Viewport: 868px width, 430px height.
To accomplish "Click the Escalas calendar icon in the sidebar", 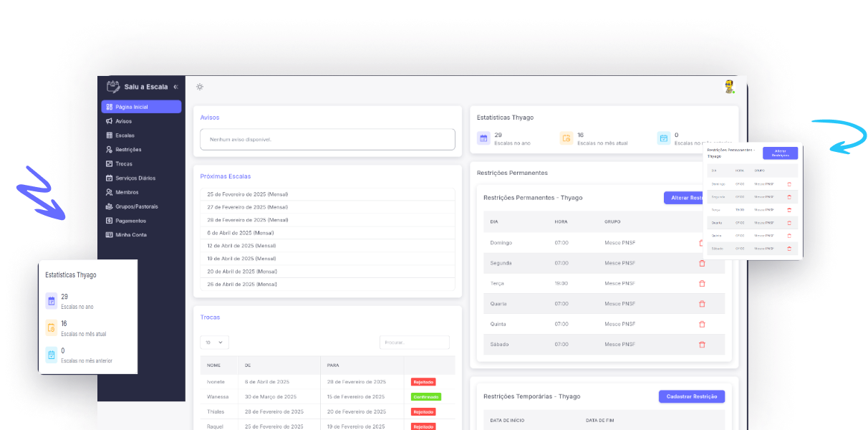I will tap(109, 135).
